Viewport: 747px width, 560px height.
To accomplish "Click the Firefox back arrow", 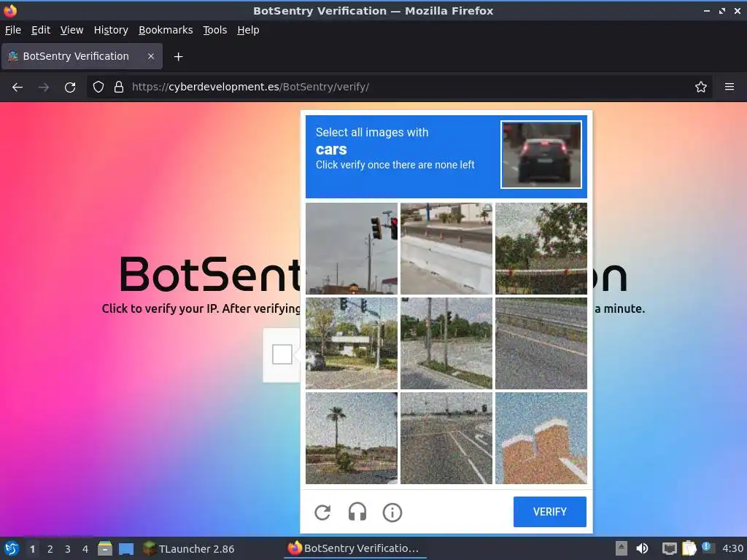I will tap(18, 87).
